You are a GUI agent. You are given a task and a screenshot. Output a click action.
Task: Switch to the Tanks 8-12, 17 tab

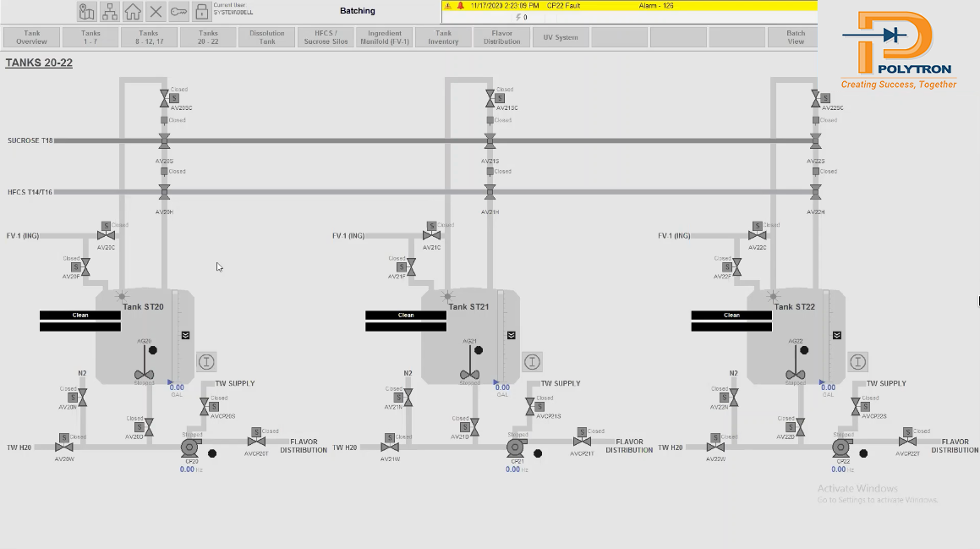click(148, 36)
